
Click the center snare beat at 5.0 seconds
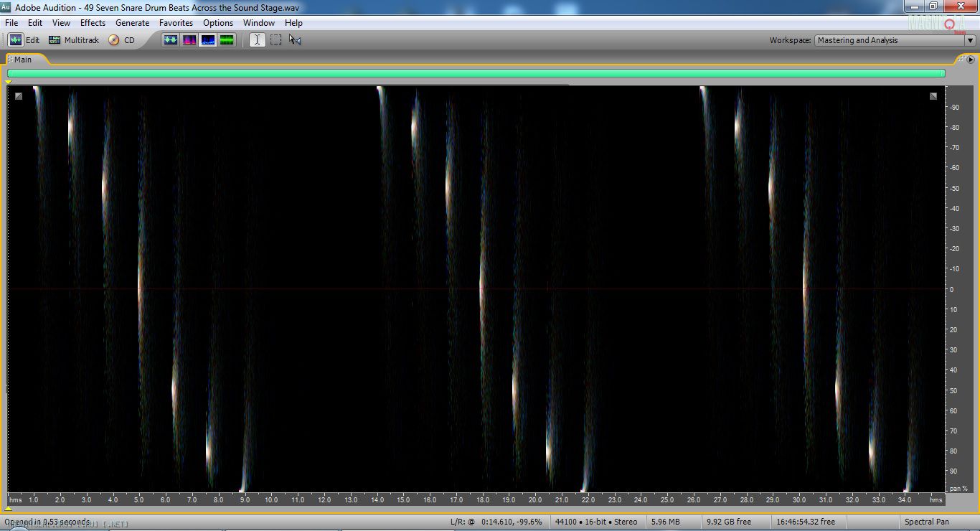140,289
